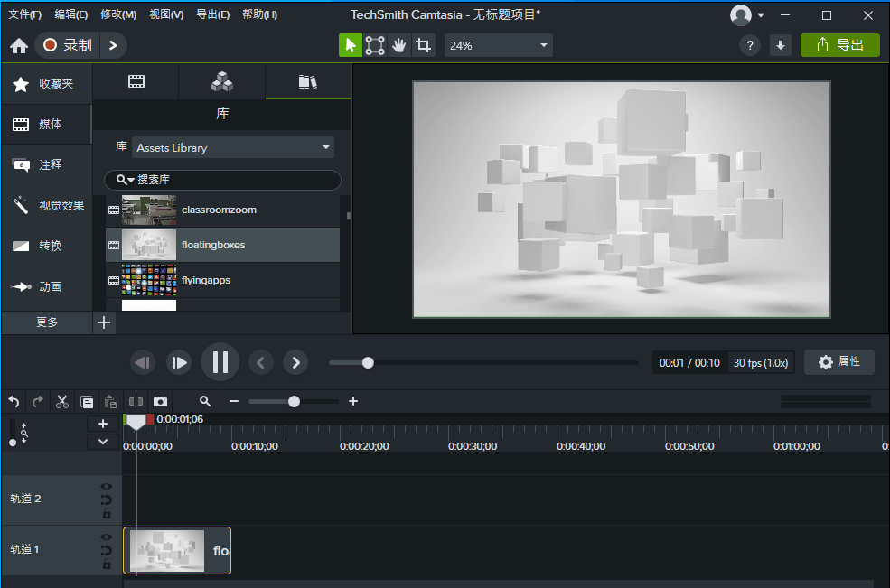The height and width of the screenshot is (588, 890).
Task: Select the Crop tool in canvas toolbar
Action: [x=422, y=45]
